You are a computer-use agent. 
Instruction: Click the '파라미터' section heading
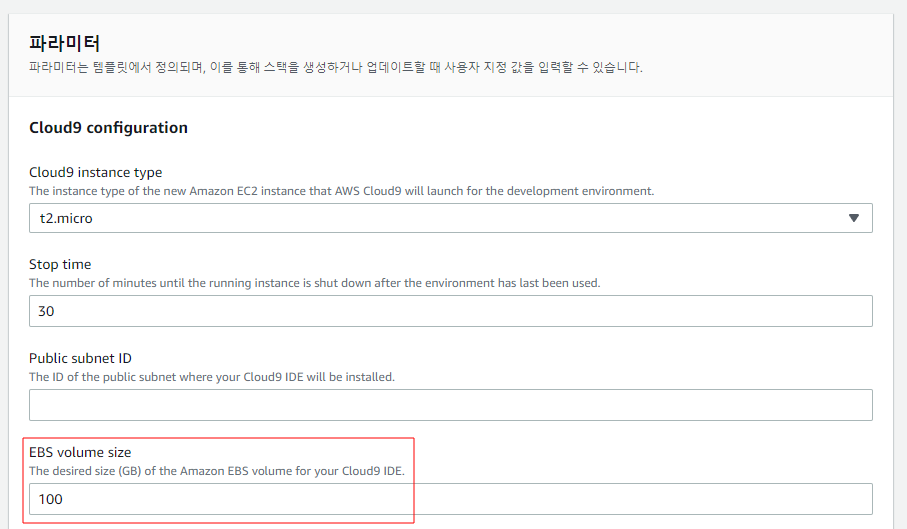click(64, 43)
